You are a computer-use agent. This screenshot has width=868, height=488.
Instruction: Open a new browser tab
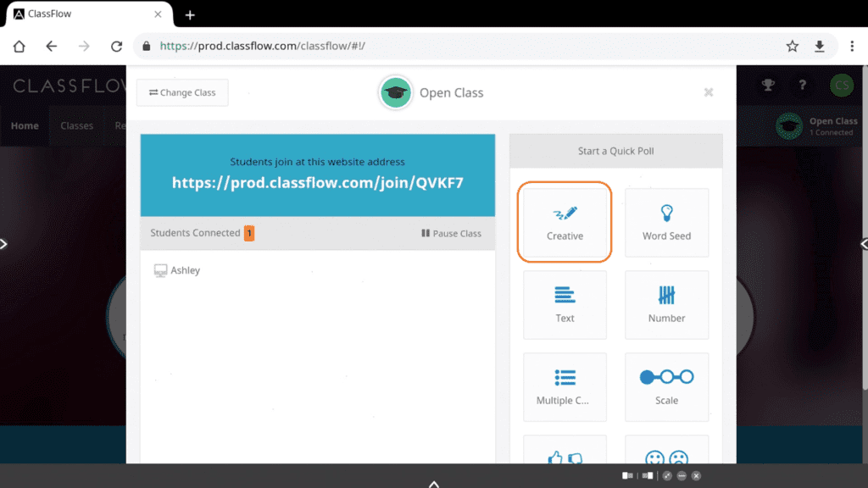pyautogui.click(x=190, y=14)
